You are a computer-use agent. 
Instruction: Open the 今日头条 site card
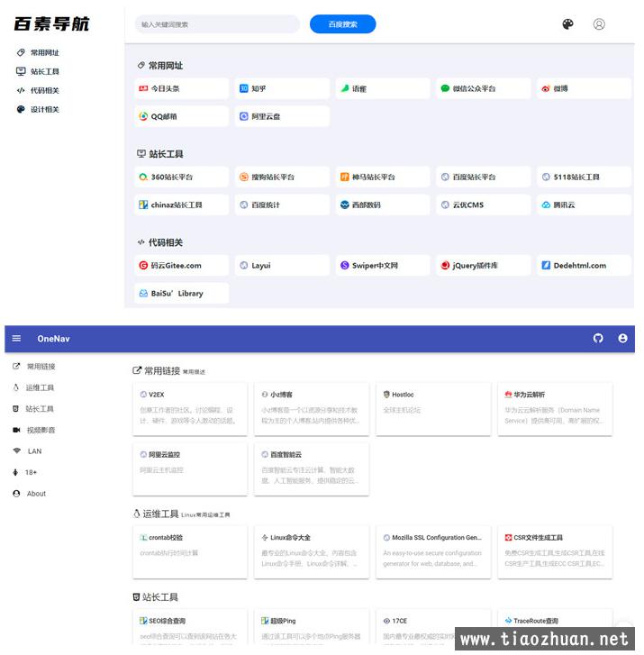182,88
